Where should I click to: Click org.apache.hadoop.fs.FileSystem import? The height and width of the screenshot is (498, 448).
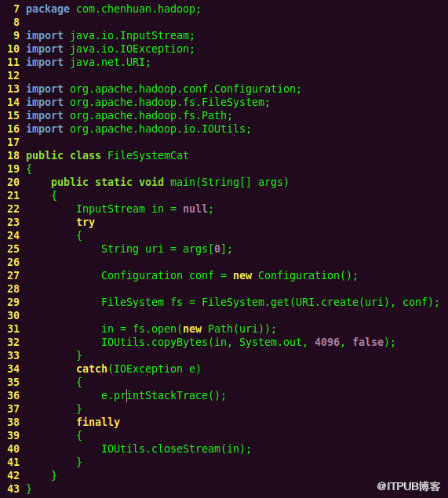[167, 102]
